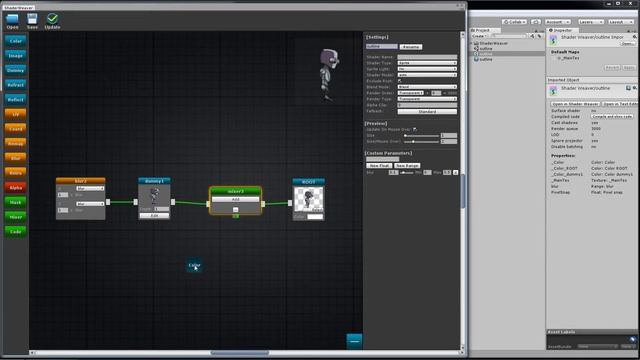Click Compile and show code button
This screenshot has width=640, height=360.
(x=612, y=116)
